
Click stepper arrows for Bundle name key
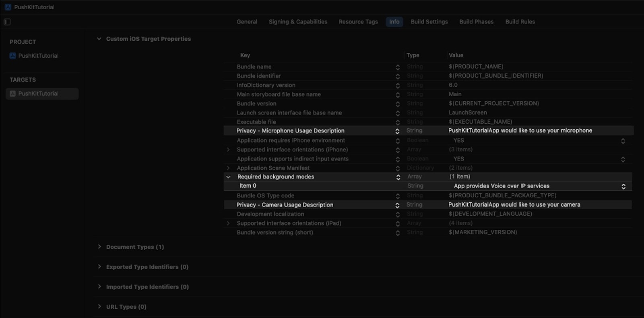(x=398, y=67)
